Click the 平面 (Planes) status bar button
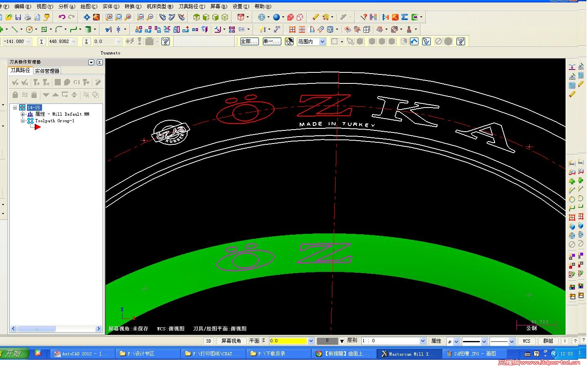Screen dimensions: 588x368 click(x=254, y=341)
